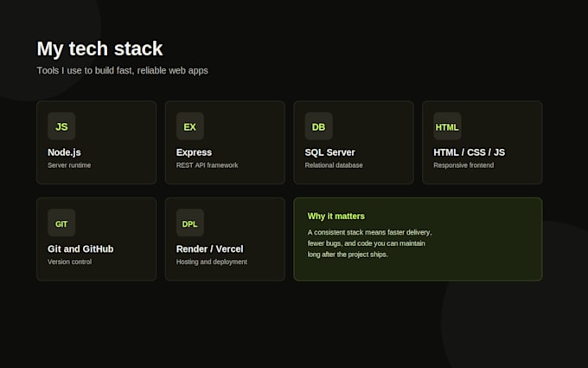Click the 'fewer bugs, and code you can maintain' line
This screenshot has height=368, width=588.
coord(367,243)
